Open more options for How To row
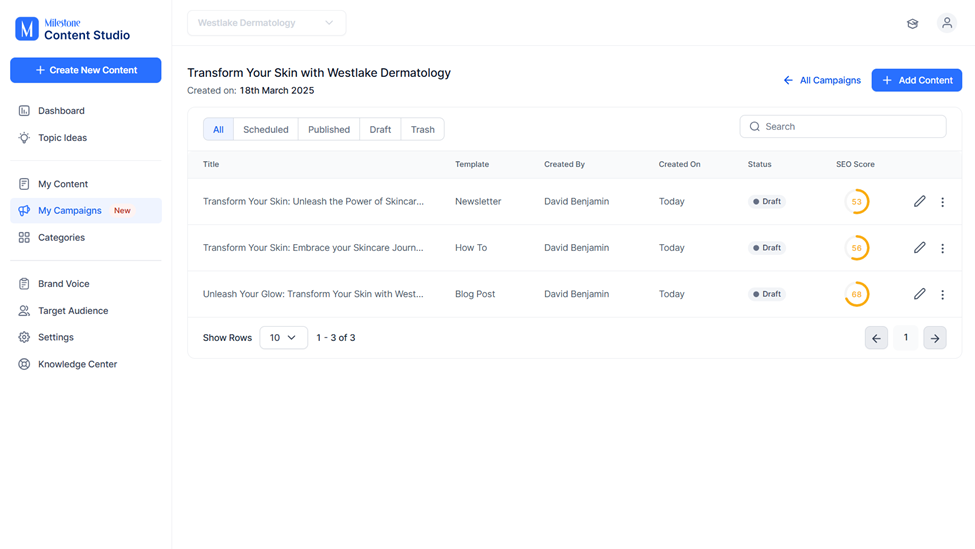Screen dimensions: 975x549 coord(943,248)
